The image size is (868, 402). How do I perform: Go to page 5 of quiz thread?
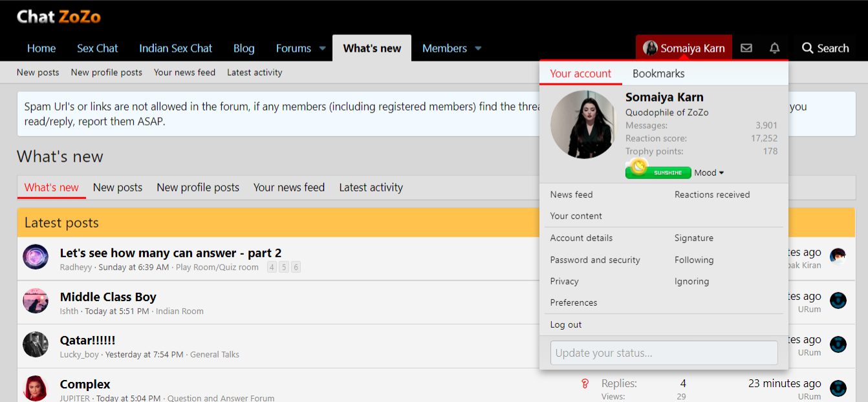[x=284, y=268]
